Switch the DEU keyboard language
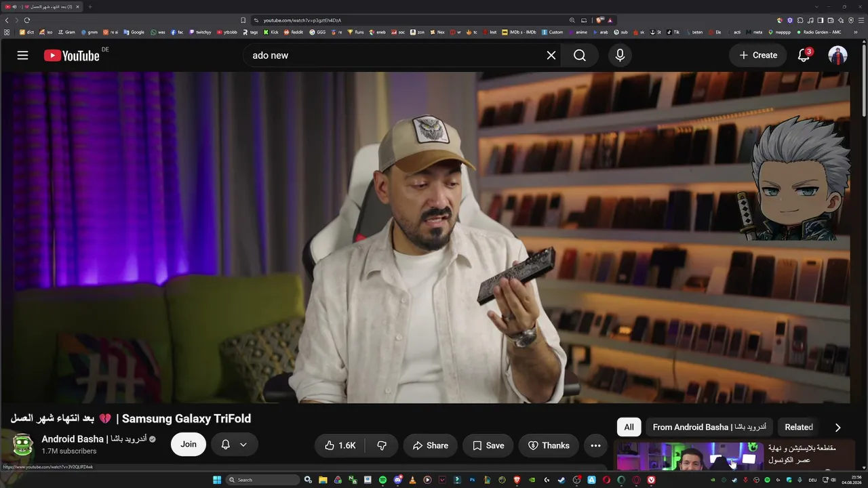This screenshot has width=868, height=488. [812, 480]
